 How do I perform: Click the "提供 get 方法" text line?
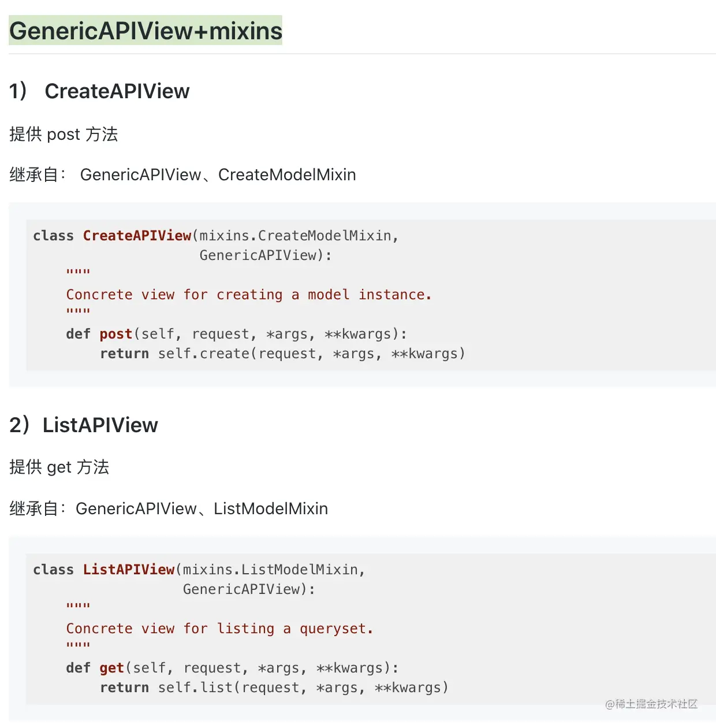[x=59, y=467]
